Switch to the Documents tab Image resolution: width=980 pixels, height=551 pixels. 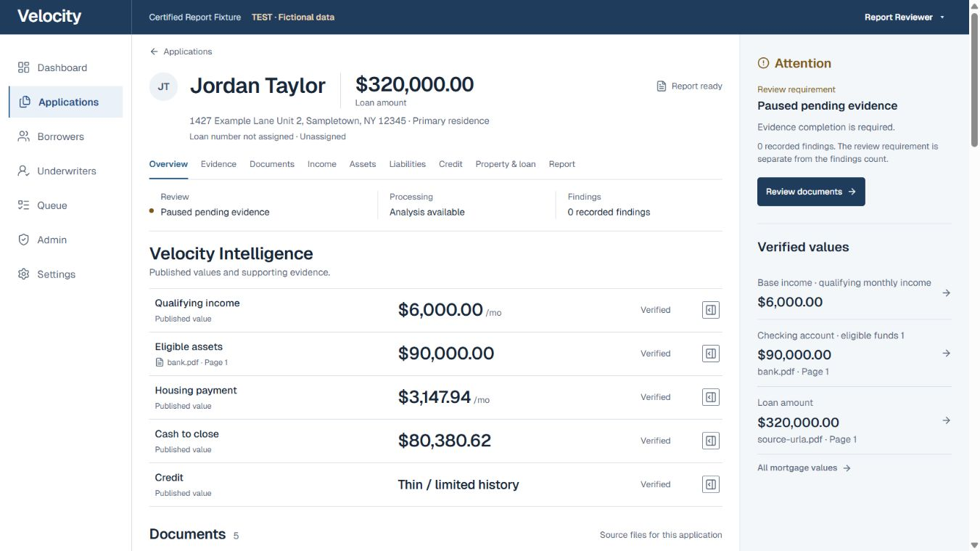click(272, 164)
